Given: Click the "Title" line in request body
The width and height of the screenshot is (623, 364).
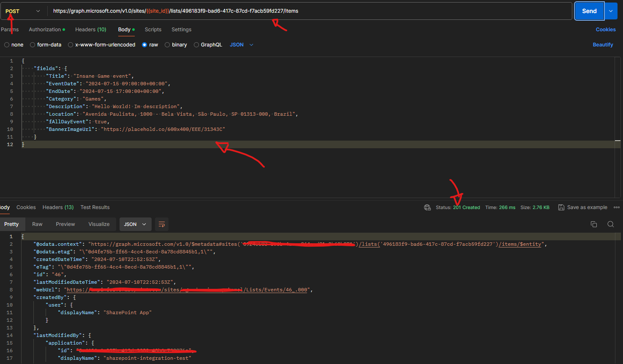Looking at the screenshot, I should click(90, 76).
